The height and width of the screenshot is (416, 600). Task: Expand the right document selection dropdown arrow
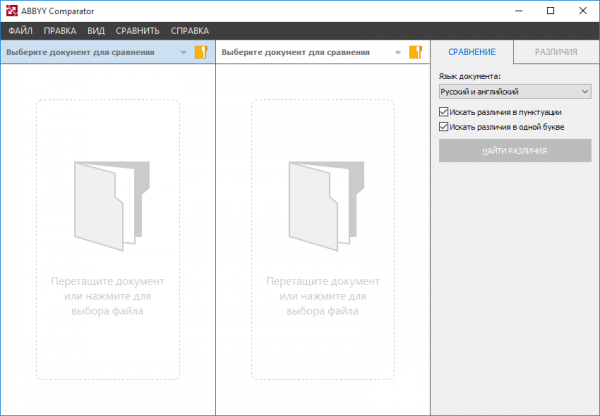[398, 52]
